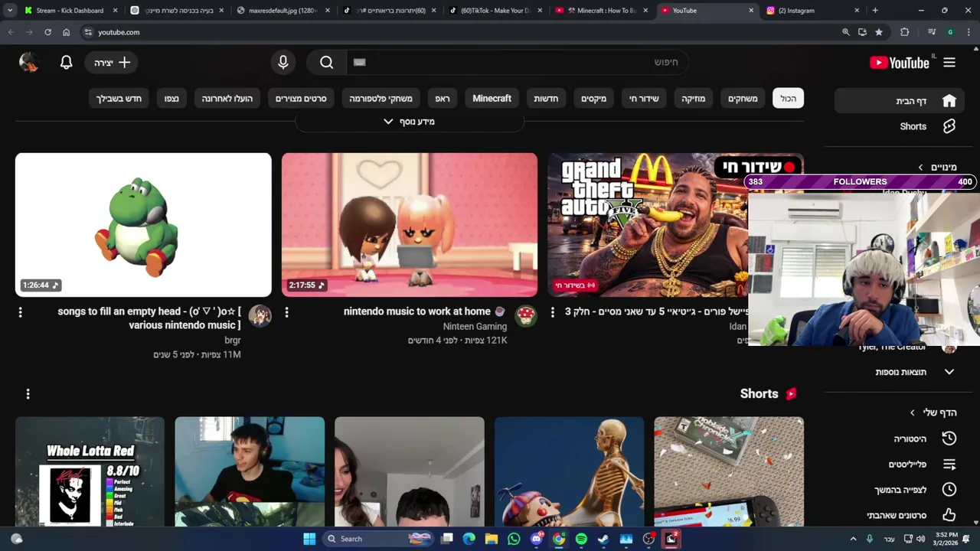This screenshot has width=980, height=551.
Task: Open options for nintendo music to work at home
Action: 286,312
